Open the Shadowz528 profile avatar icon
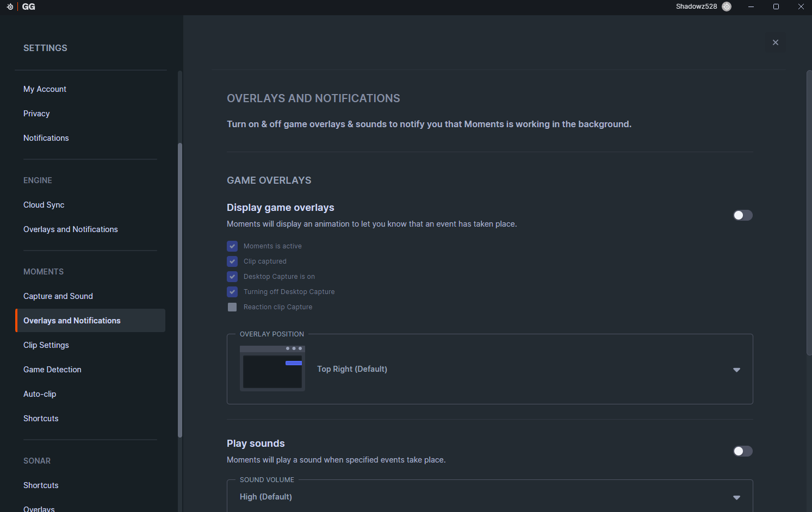The width and height of the screenshot is (812, 512). [727, 7]
